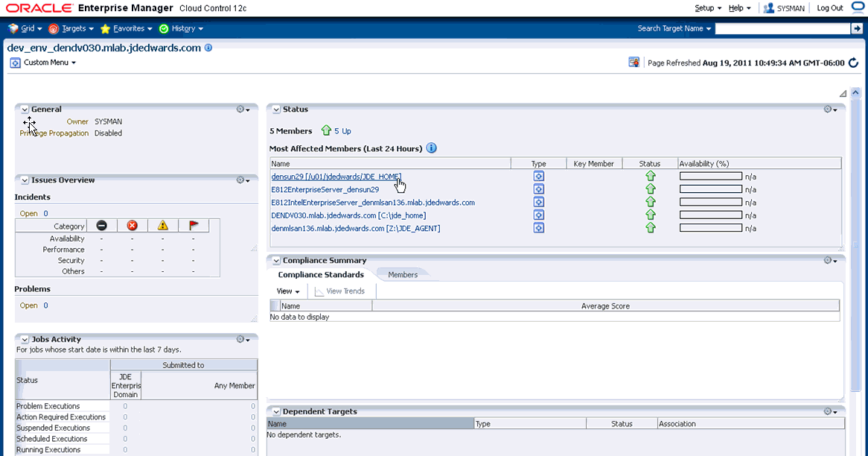Open the Custom Menu dropdown

[50, 63]
